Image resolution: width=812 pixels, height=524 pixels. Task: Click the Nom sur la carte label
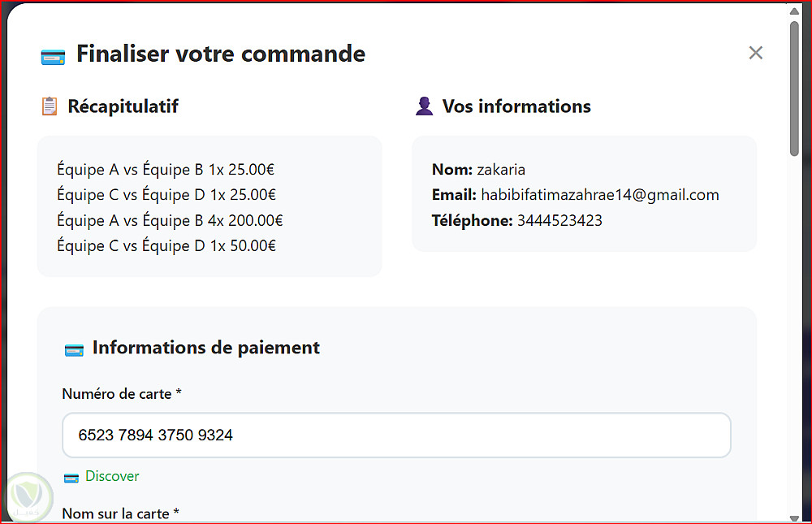tap(120, 513)
